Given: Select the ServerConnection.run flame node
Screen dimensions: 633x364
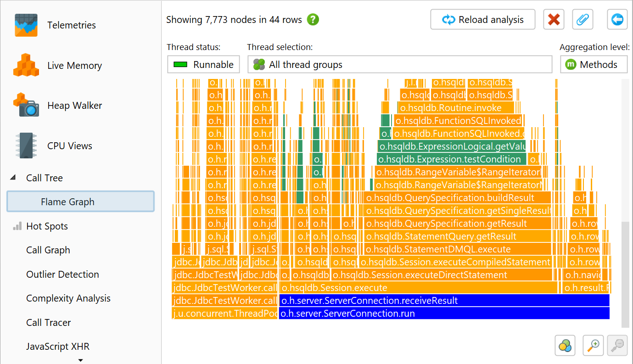Looking at the screenshot, I should 444,314.
